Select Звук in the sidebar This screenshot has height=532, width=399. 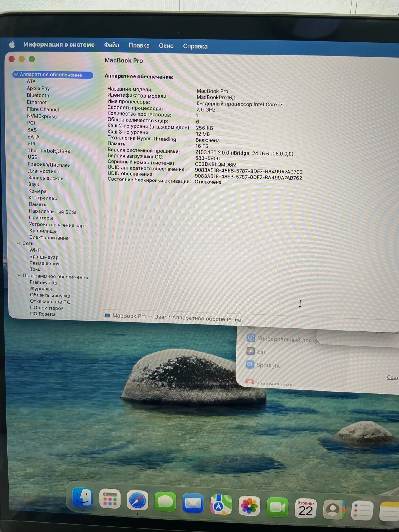[x=34, y=184]
